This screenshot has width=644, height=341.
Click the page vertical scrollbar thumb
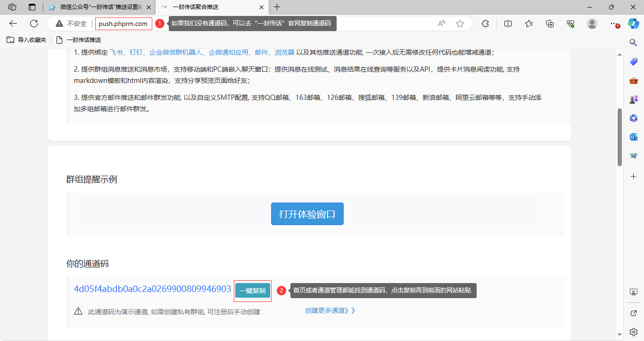619,137
